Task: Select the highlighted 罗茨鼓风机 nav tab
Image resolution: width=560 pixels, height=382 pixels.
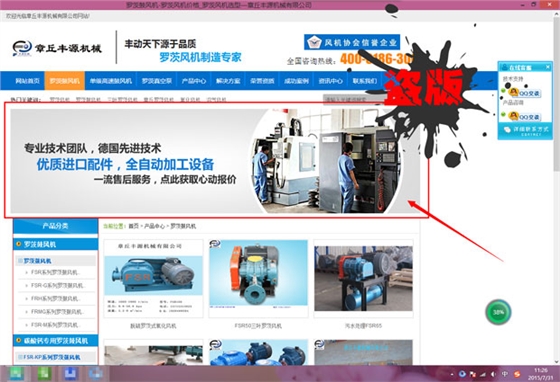Action: pos(65,81)
